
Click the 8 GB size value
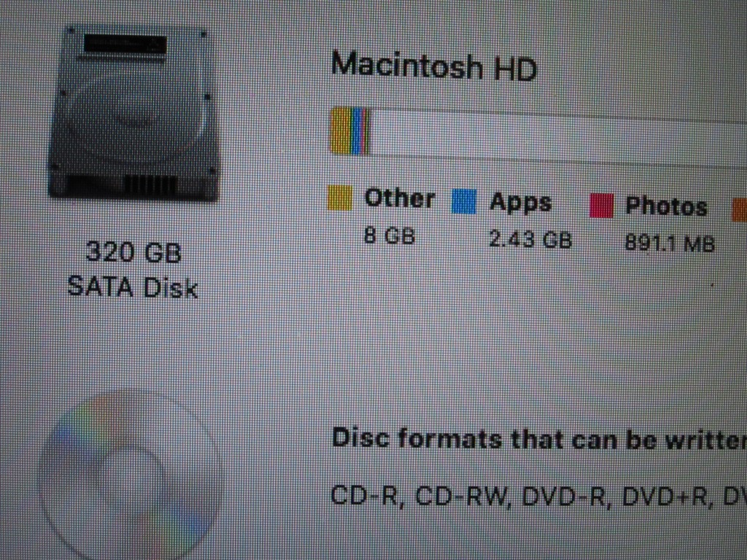click(x=390, y=236)
